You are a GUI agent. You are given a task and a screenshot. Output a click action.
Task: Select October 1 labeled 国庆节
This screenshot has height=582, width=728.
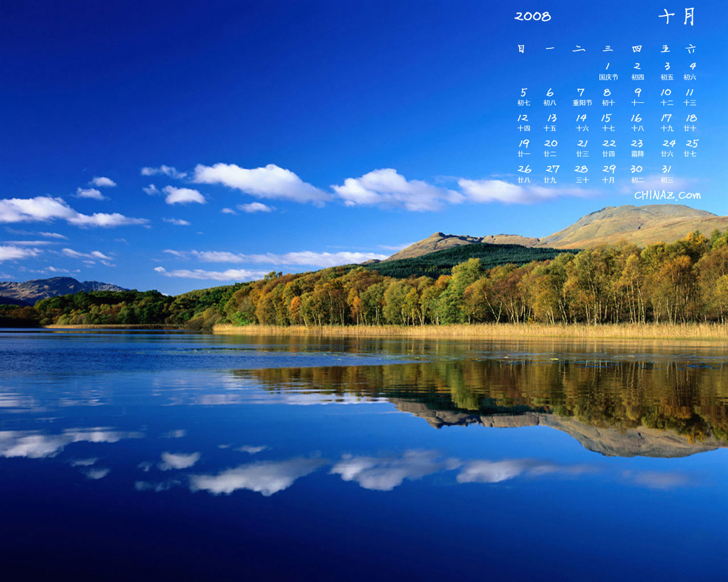point(608,70)
